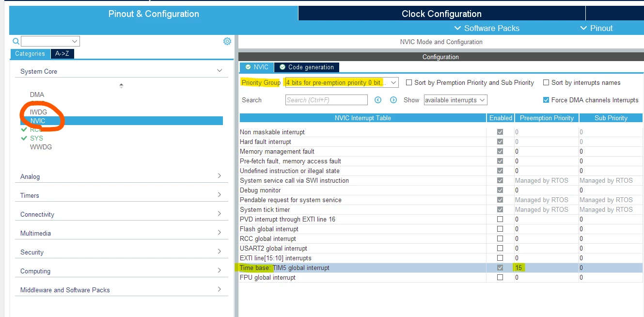Select the System tick timer row
Viewport: 644px width, 317px height.
pos(441,209)
